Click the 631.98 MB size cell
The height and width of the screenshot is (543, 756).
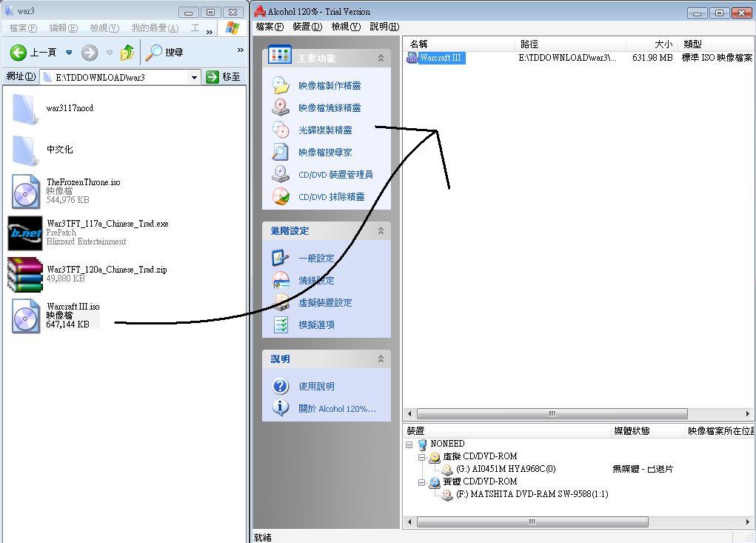pos(652,58)
